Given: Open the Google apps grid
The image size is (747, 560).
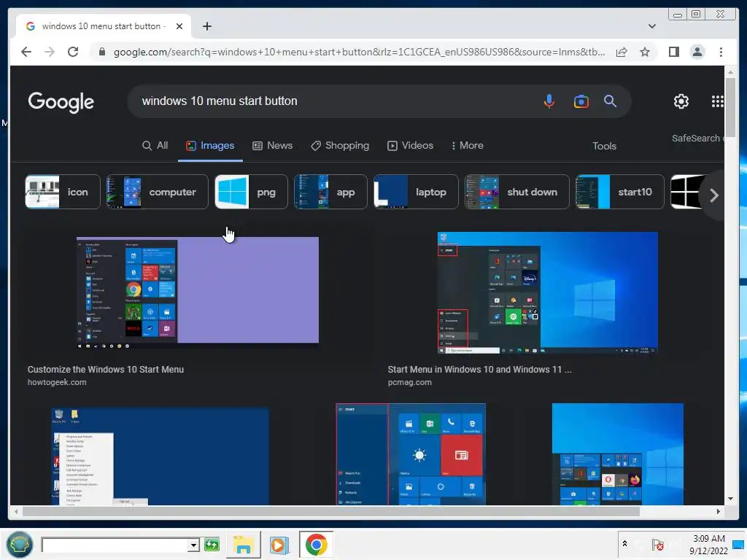Looking at the screenshot, I should coord(718,101).
